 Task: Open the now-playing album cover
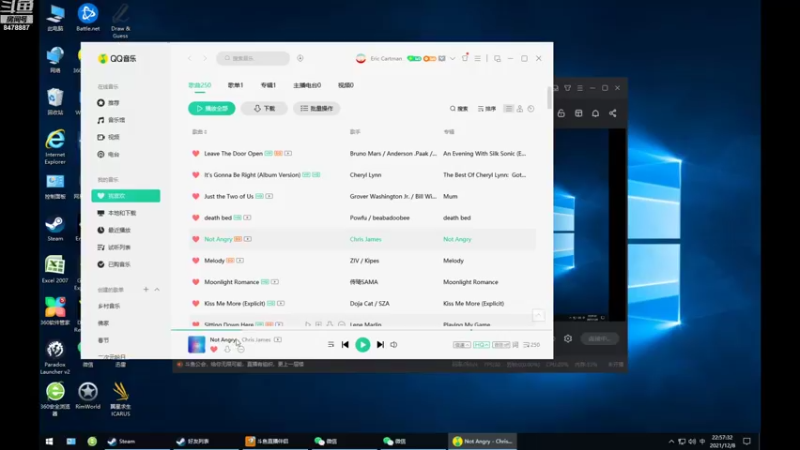click(196, 345)
